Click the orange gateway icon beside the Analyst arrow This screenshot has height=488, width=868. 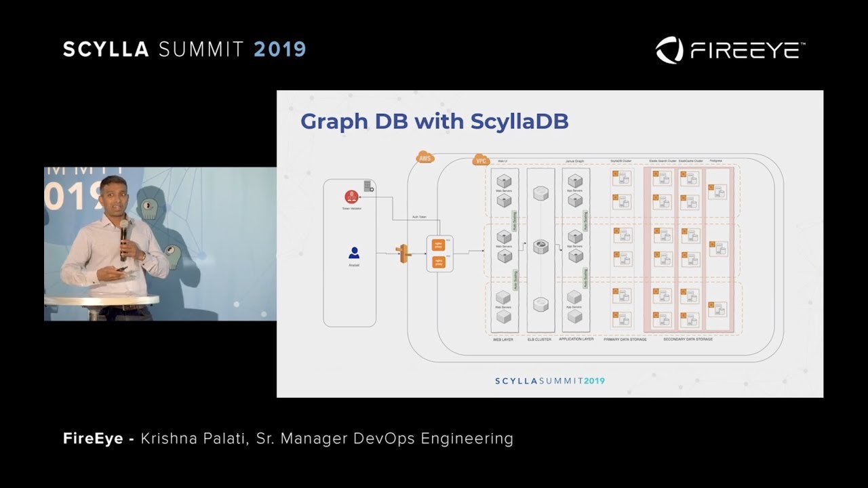(404, 253)
